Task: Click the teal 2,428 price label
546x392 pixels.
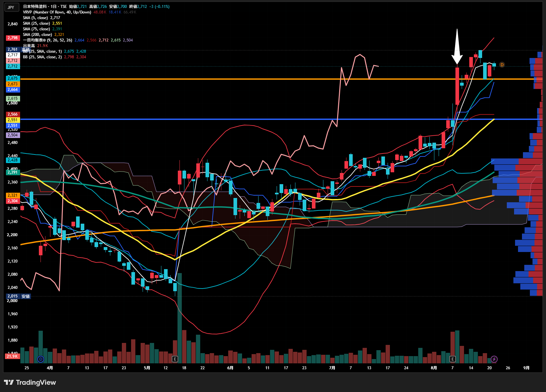Action: 13,160
